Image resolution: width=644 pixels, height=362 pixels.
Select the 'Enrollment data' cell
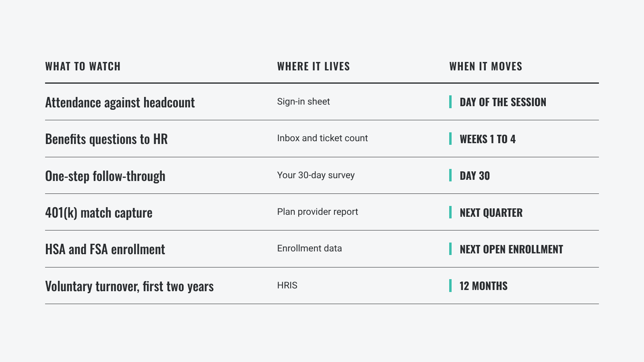(x=310, y=248)
